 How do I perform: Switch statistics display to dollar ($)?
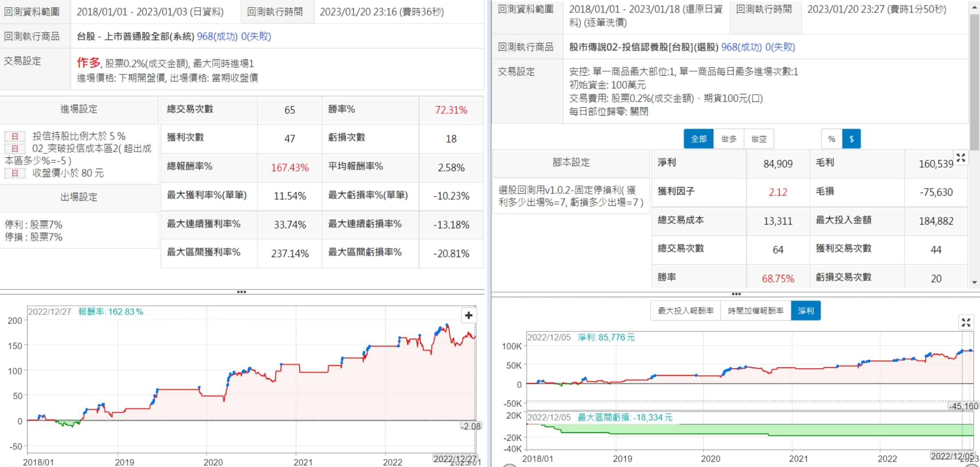(x=851, y=139)
